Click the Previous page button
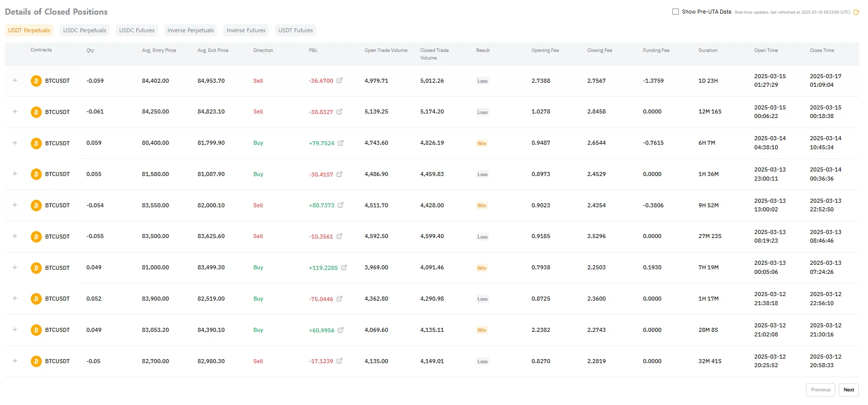 [x=821, y=390]
